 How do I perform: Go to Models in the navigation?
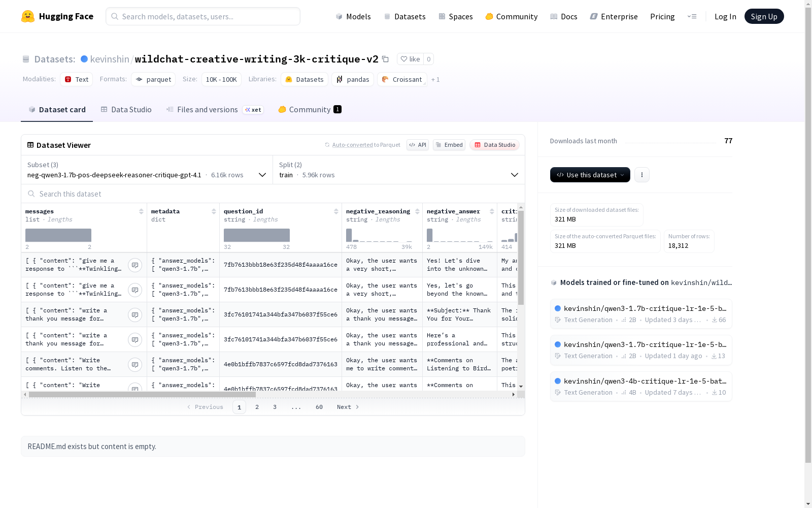[x=353, y=16]
